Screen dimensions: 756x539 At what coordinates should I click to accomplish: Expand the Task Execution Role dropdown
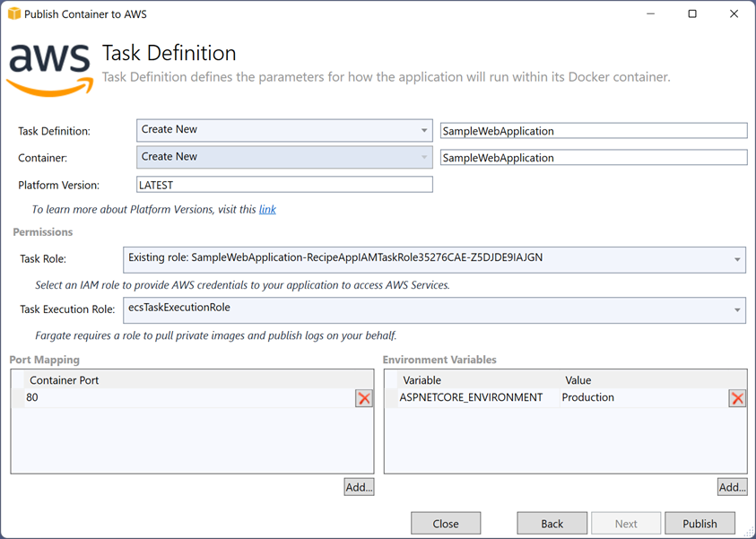click(x=434, y=310)
